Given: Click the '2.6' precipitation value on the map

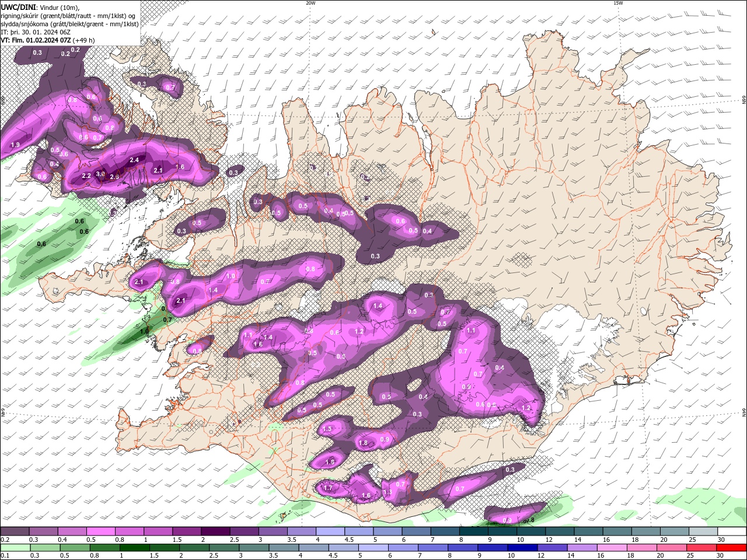Looking at the screenshot, I should pyautogui.click(x=114, y=177).
